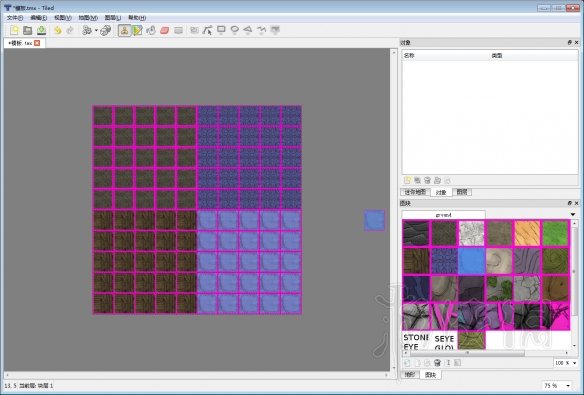Open the tileset list dropdown arrow
This screenshot has width=584, height=395.
click(x=573, y=215)
